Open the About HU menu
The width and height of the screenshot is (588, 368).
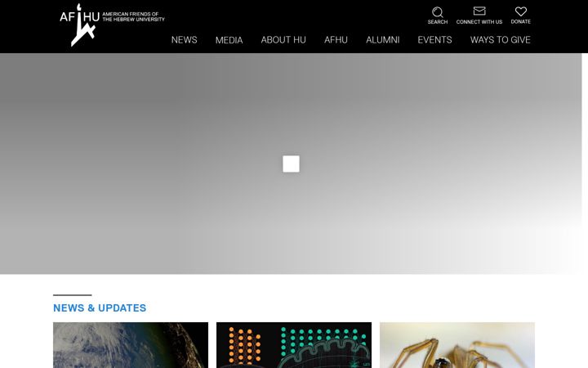pos(283,40)
